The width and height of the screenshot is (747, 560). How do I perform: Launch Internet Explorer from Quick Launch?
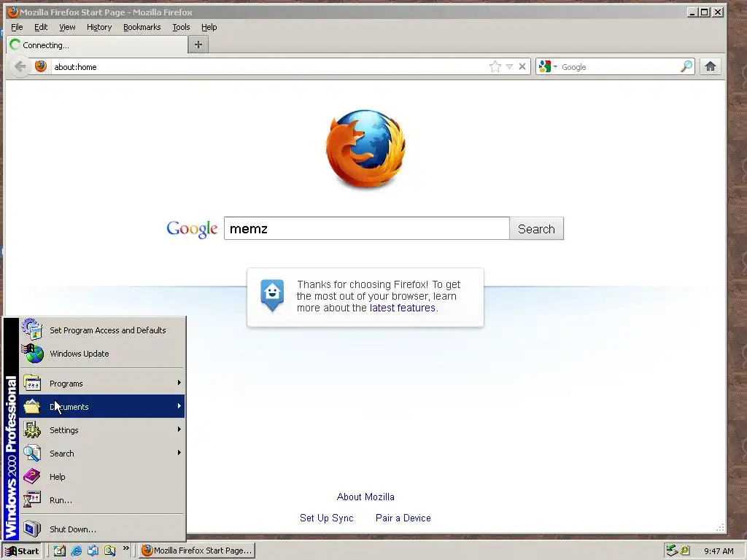(x=76, y=551)
